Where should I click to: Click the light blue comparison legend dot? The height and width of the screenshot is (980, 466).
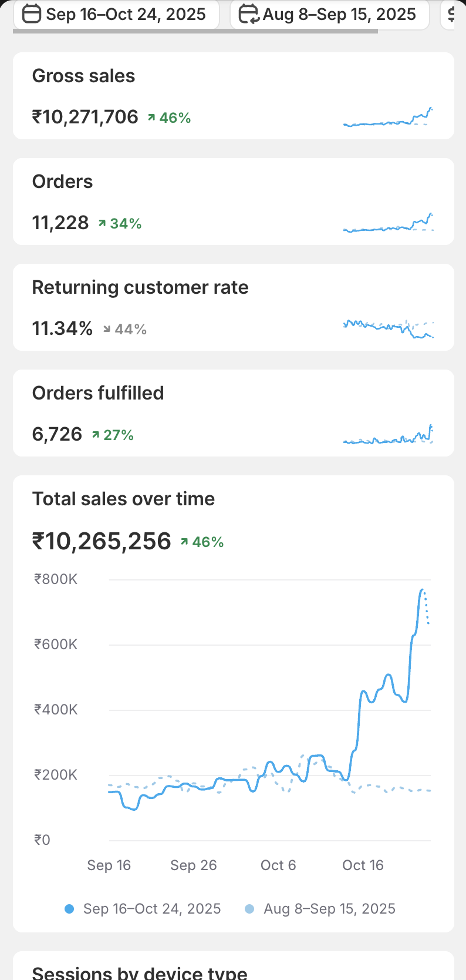[x=249, y=909]
